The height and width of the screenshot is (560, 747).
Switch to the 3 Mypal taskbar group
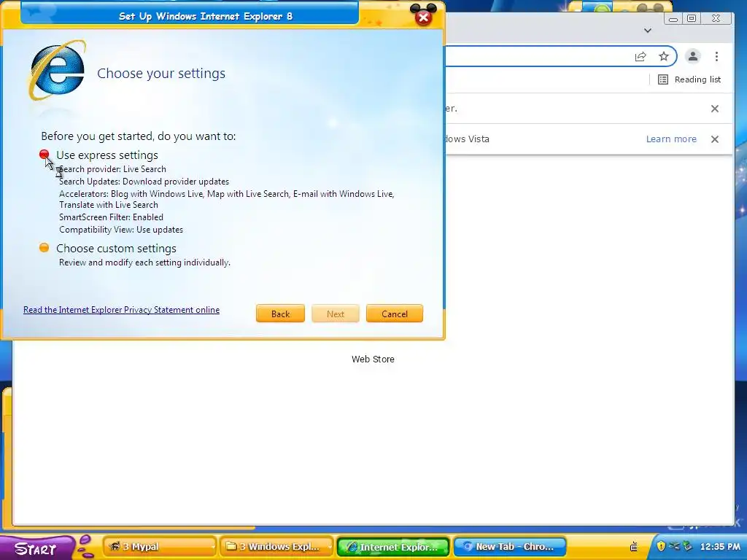click(158, 547)
